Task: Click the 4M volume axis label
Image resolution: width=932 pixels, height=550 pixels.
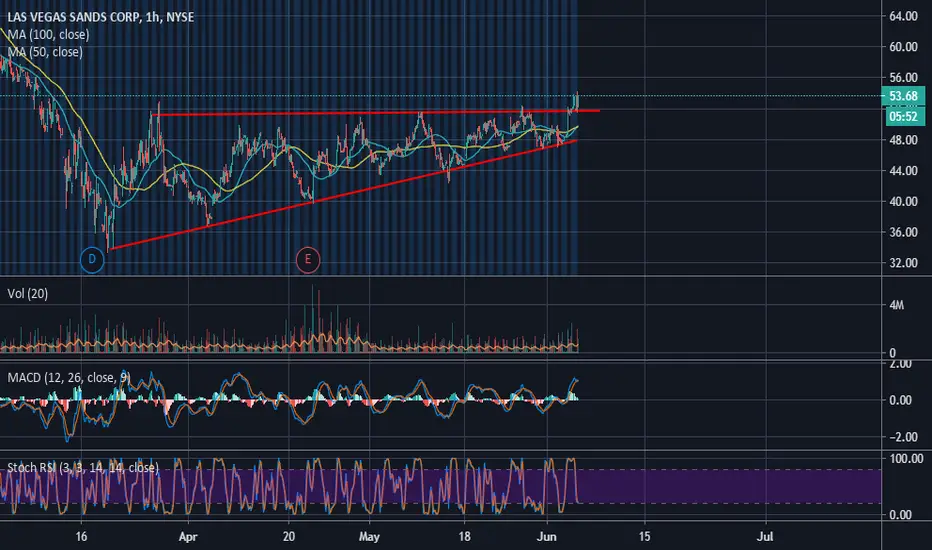Action: (x=896, y=305)
